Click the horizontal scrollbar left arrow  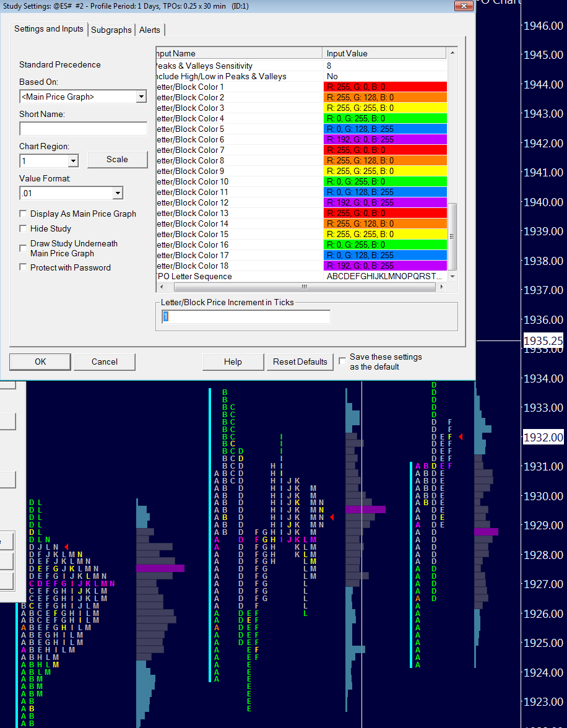pos(162,287)
